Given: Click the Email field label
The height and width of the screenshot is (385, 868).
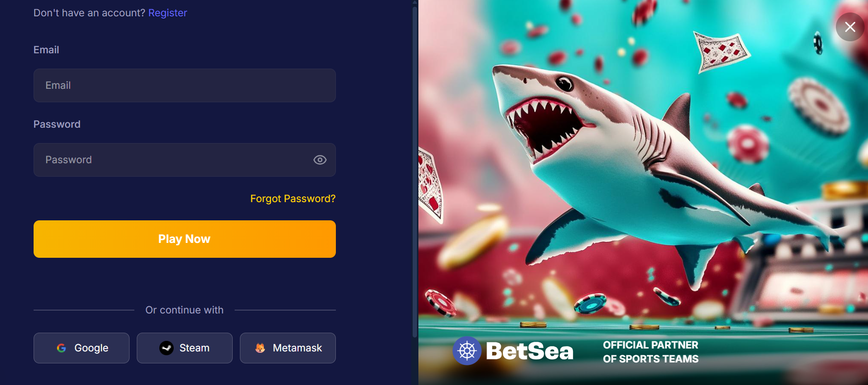Looking at the screenshot, I should [46, 50].
